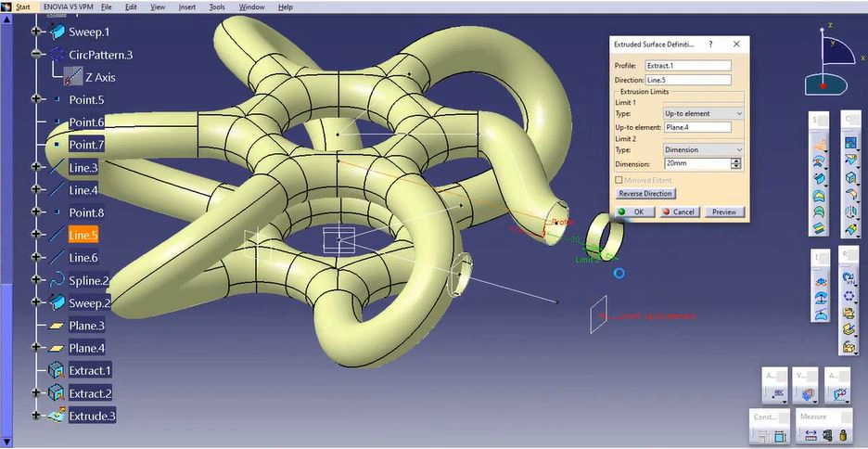The height and width of the screenshot is (449, 868).
Task: Open the Insert menu
Action: 187,7
